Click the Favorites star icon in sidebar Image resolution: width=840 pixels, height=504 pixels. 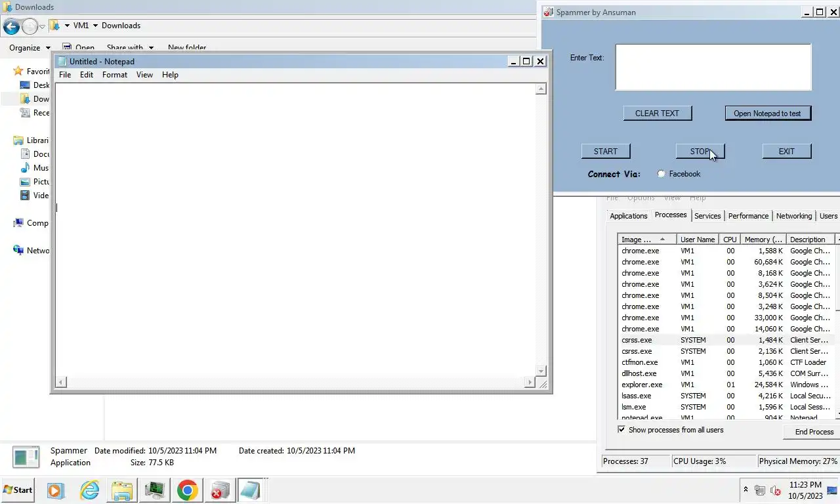(x=18, y=71)
